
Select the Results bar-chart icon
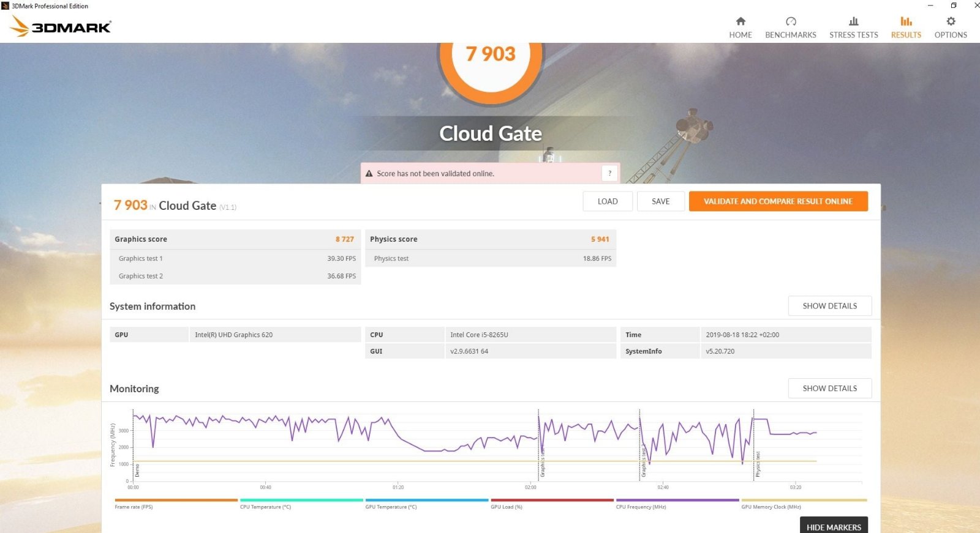[906, 21]
